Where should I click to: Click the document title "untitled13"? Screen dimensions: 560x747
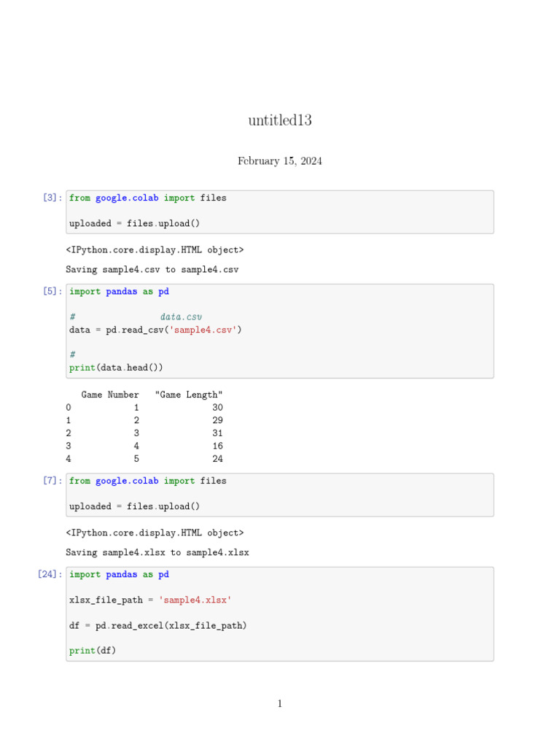pyautogui.click(x=280, y=120)
